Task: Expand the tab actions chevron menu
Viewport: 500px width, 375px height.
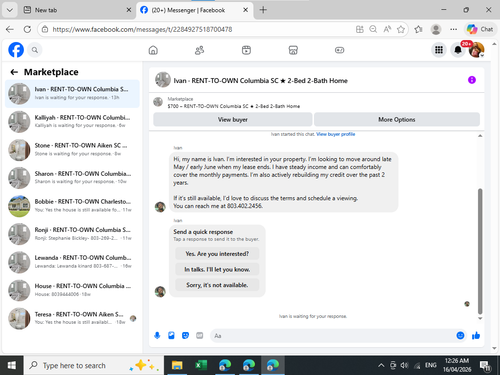Action: (x=10, y=10)
